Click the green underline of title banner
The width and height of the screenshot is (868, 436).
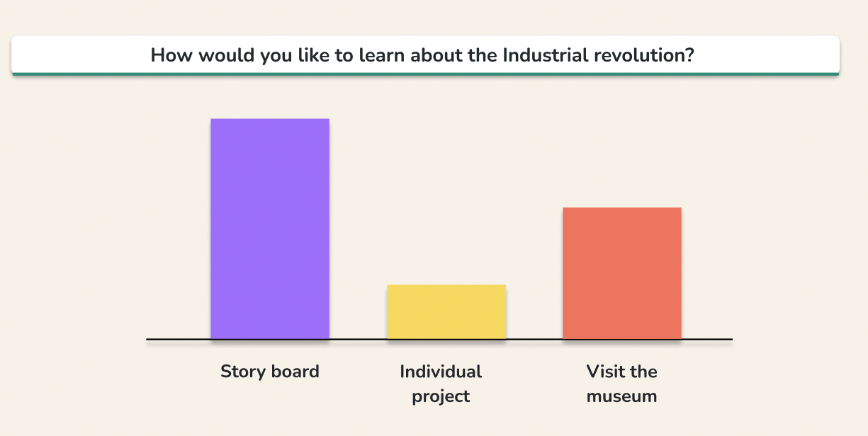pos(425,73)
